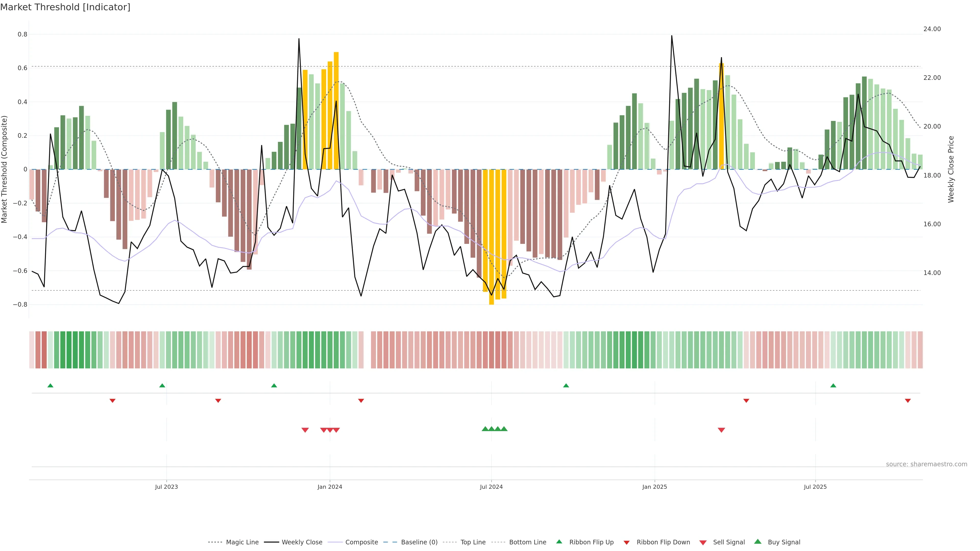Click the Ribbon Flip Up legend icon
980x551 pixels.
pos(559,542)
